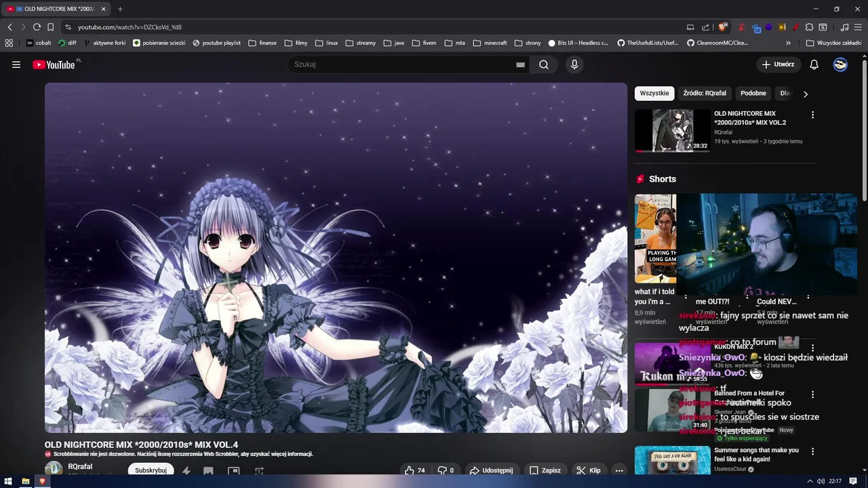
Task: Dislike the video with thumbs down
Action: pos(446,470)
